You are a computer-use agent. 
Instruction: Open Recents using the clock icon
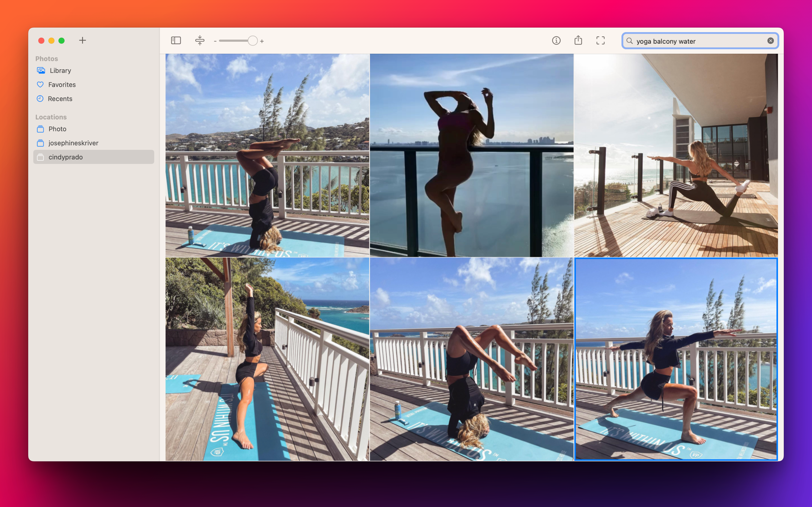pyautogui.click(x=40, y=99)
